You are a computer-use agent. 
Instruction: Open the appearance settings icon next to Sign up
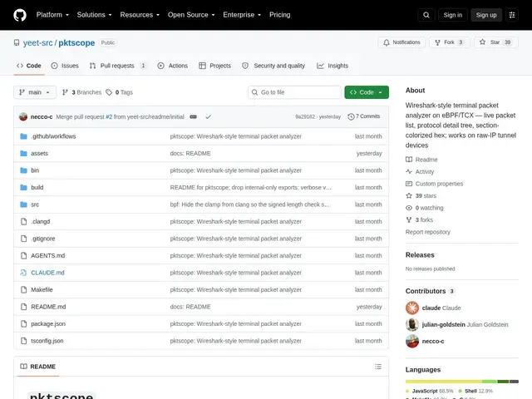point(512,15)
